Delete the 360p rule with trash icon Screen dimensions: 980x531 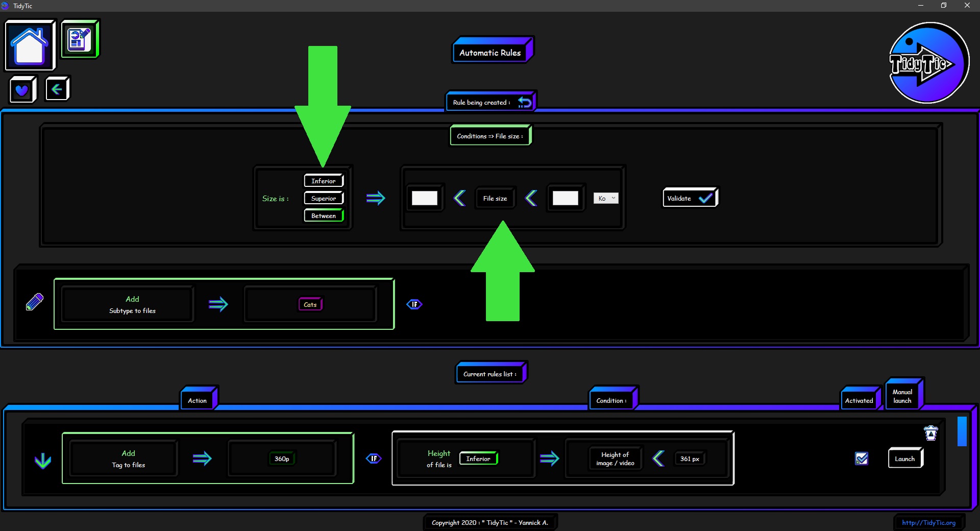(931, 433)
